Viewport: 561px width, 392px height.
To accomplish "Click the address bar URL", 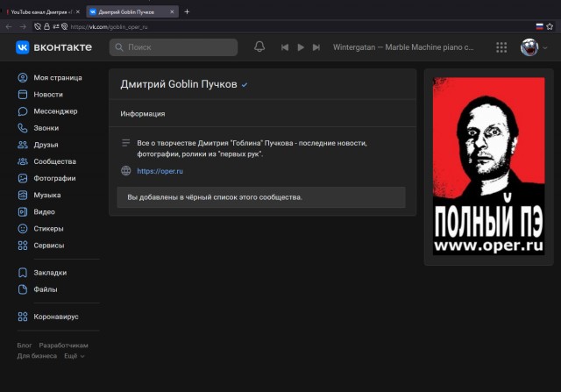I will (x=109, y=27).
